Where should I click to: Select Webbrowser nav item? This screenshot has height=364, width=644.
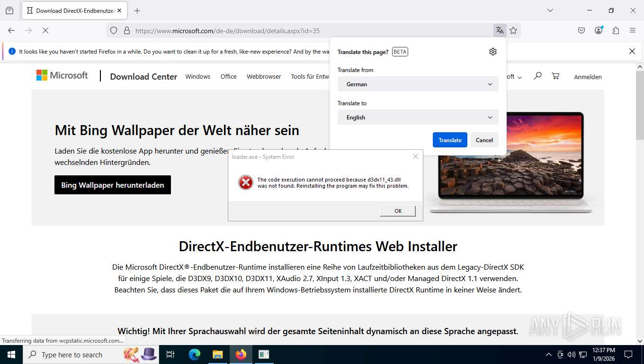[x=264, y=76]
